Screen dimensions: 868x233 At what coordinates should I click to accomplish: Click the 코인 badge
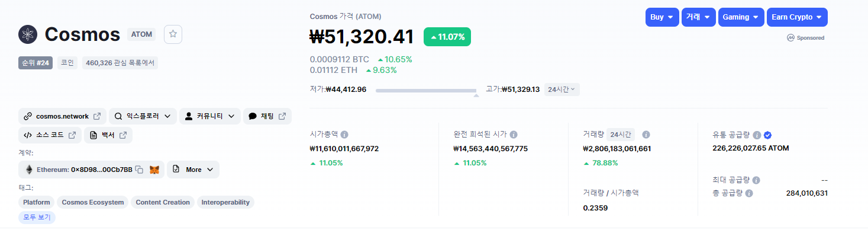coord(67,62)
